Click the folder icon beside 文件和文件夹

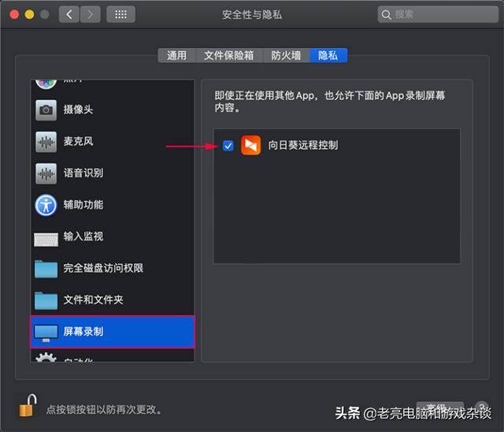point(46,301)
